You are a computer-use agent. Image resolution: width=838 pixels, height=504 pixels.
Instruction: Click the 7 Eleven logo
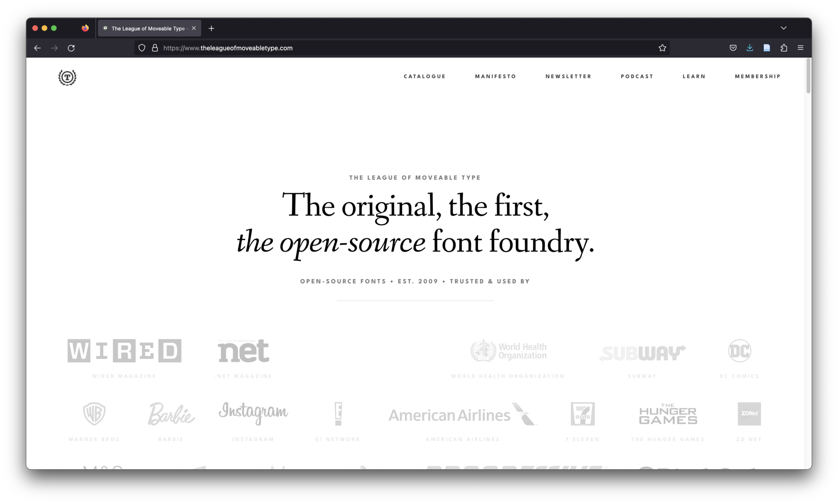pos(583,414)
